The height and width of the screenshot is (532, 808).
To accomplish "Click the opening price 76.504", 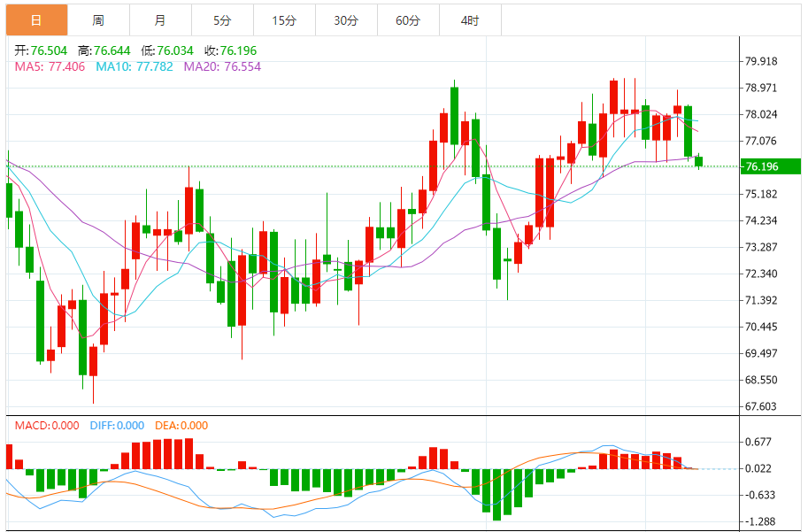I will (49, 50).
